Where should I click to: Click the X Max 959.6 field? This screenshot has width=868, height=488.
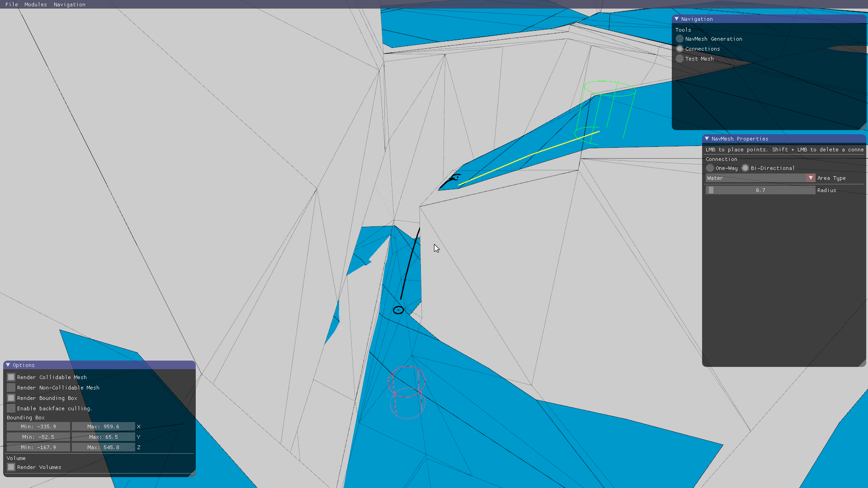[x=104, y=427]
